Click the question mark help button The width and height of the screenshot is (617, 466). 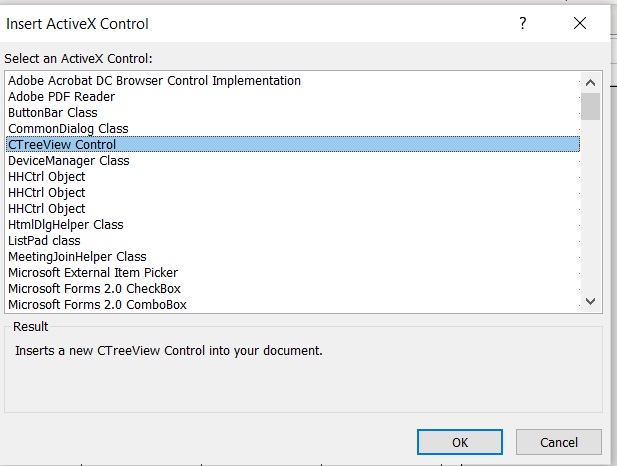[x=522, y=23]
